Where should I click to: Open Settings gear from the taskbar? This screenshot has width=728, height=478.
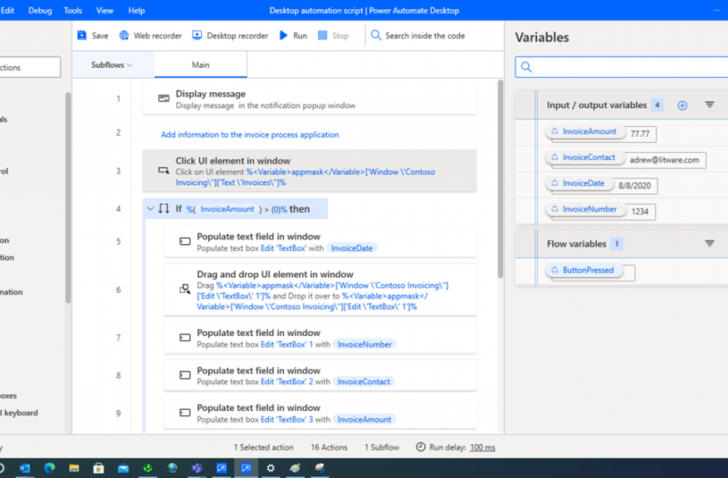point(271,468)
